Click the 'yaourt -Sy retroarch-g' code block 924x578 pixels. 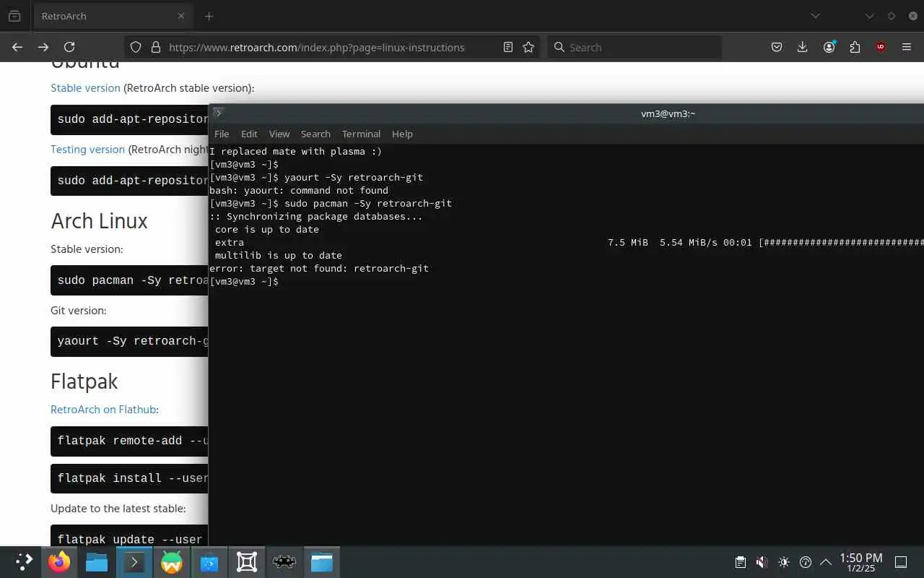pos(129,341)
